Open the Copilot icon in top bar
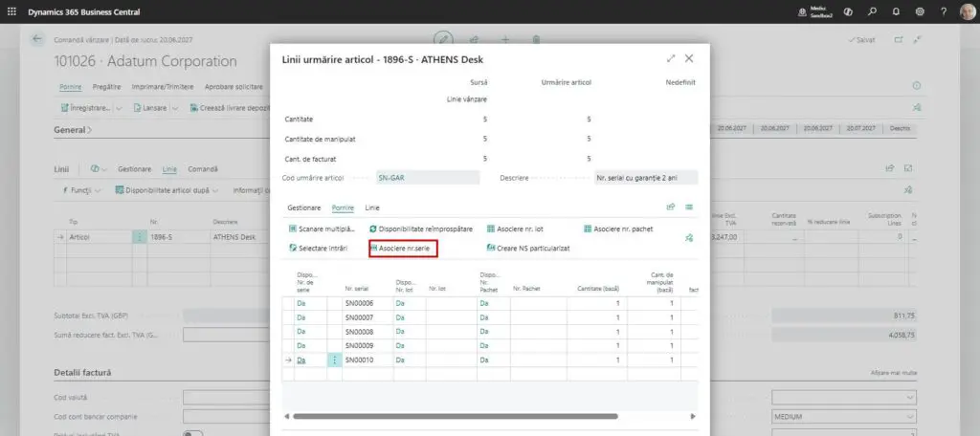 coord(848,11)
